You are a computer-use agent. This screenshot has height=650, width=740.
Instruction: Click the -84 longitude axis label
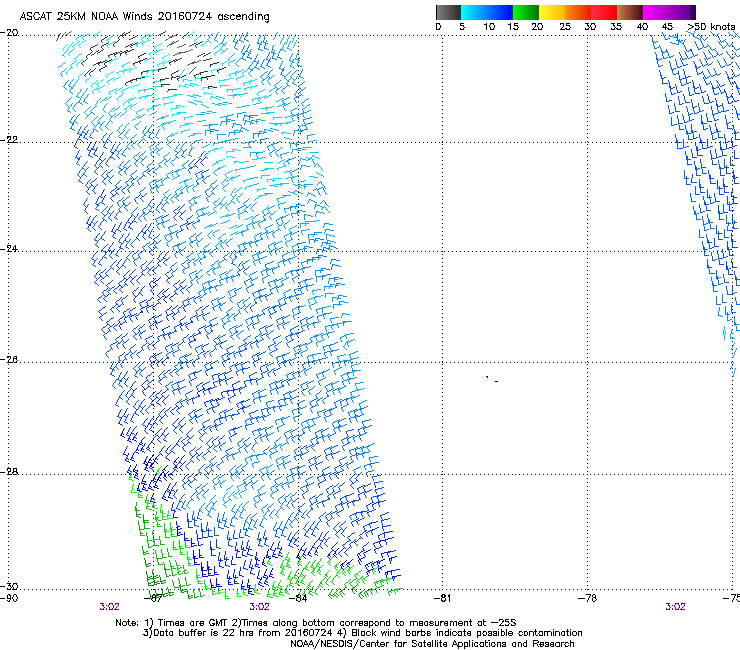click(298, 598)
